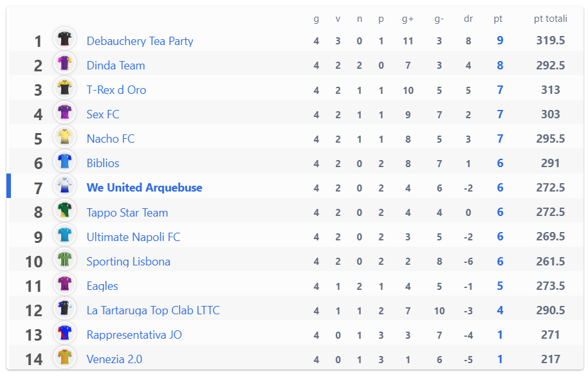Viewport: 588px width, 376px height.
Task: Select the T-Rex d Oro jersey icon
Action: pos(64,87)
